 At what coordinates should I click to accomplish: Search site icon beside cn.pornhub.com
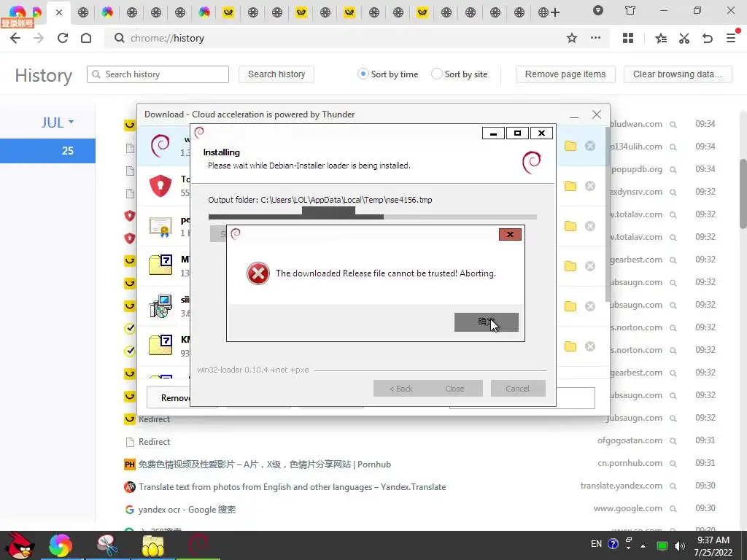tap(673, 464)
